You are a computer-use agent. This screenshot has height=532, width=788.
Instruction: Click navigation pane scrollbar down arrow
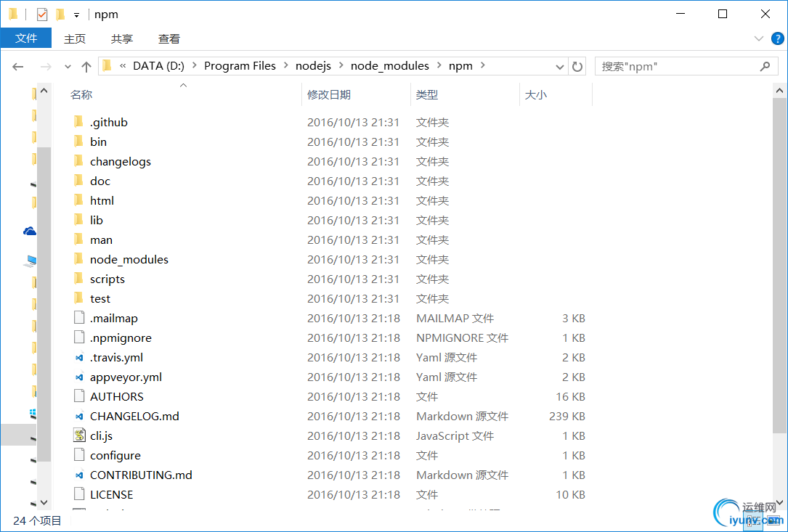(x=44, y=502)
